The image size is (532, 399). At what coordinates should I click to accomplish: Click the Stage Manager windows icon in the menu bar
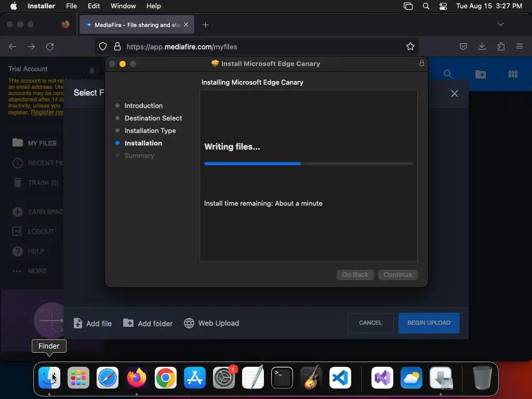point(408,6)
